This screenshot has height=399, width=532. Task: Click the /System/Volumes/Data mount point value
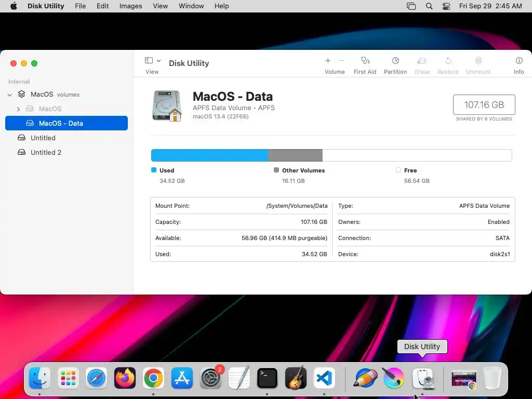[x=297, y=206]
